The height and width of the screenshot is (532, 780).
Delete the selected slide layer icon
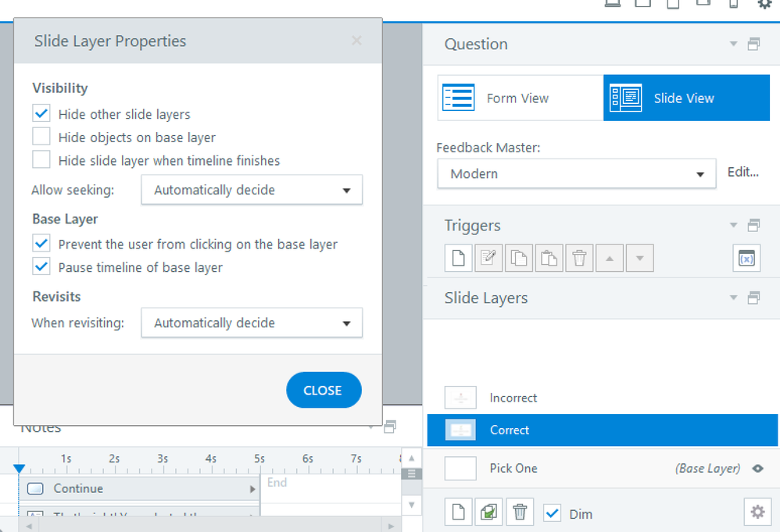[520, 512]
